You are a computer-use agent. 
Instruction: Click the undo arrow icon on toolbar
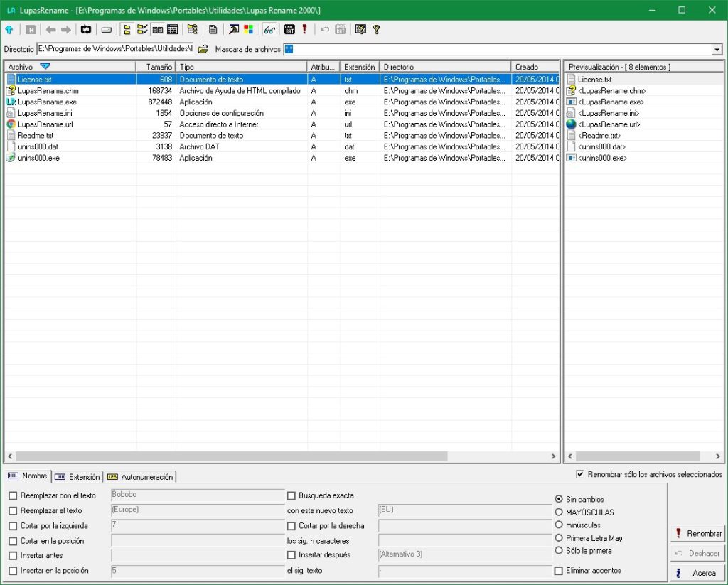(x=323, y=29)
